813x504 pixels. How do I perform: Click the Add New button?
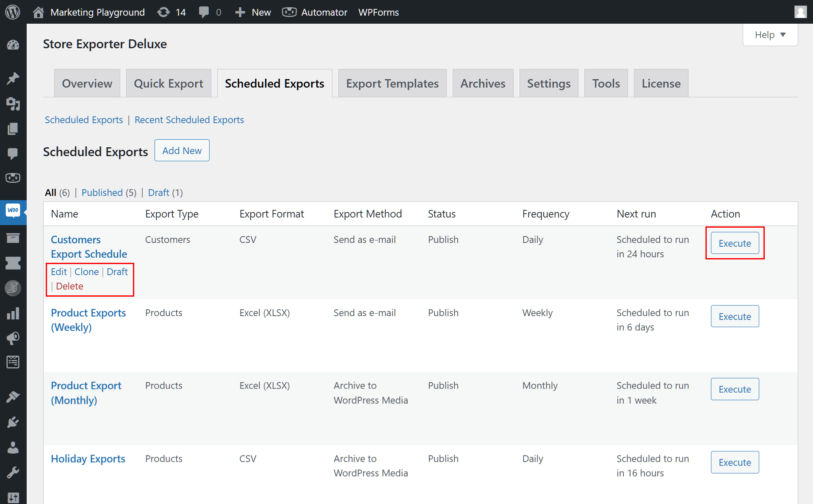(182, 150)
